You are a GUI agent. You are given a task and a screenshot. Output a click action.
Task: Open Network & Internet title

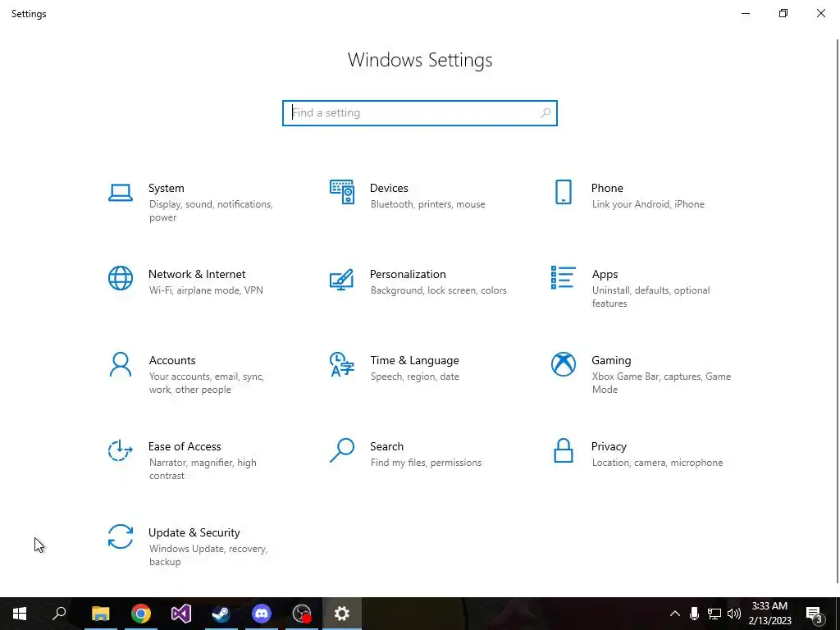point(197,274)
